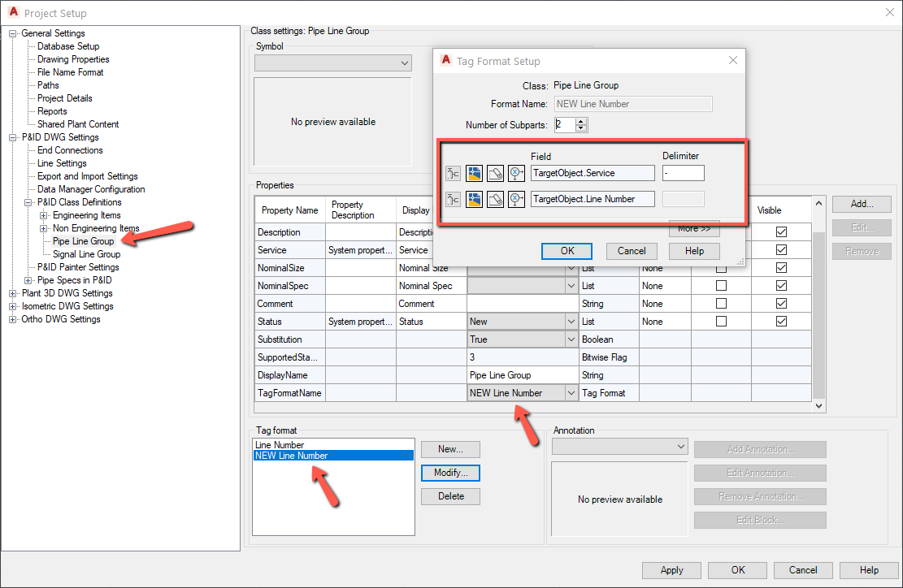Click properties table scroll up arrow

click(x=818, y=202)
